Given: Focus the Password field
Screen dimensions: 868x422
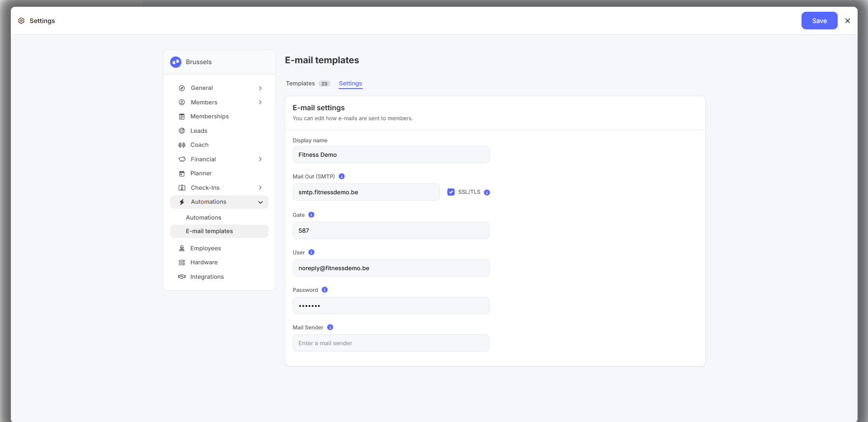Looking at the screenshot, I should (x=391, y=305).
